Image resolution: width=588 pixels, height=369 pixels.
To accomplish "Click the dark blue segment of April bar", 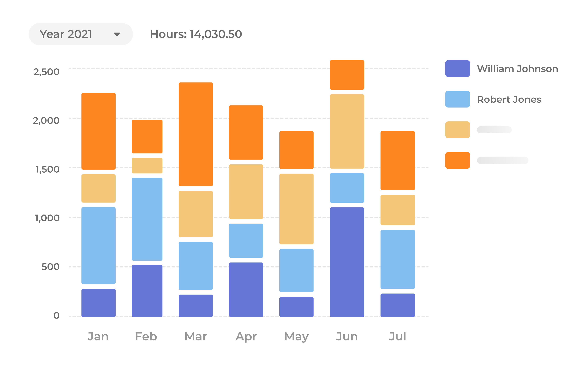I will [x=246, y=289].
